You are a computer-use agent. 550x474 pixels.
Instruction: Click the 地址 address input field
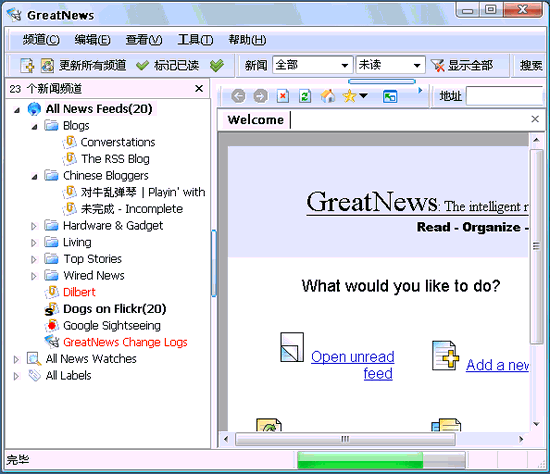click(504, 96)
